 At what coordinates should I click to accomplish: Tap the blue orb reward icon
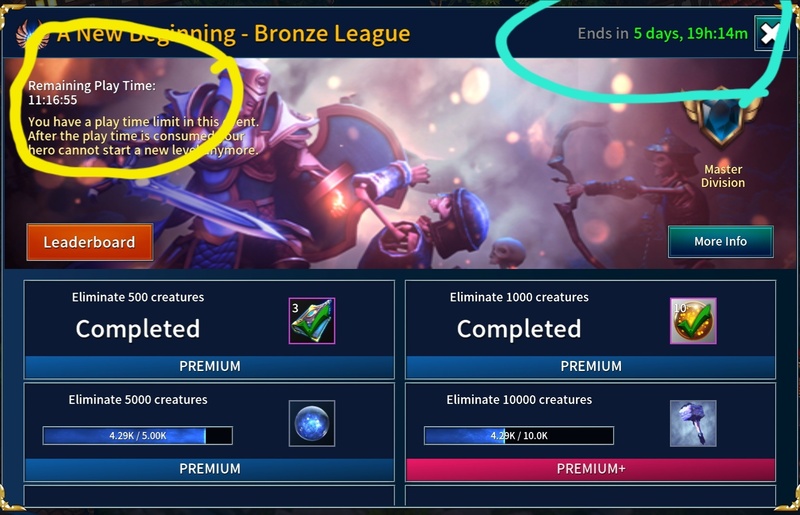(x=312, y=423)
